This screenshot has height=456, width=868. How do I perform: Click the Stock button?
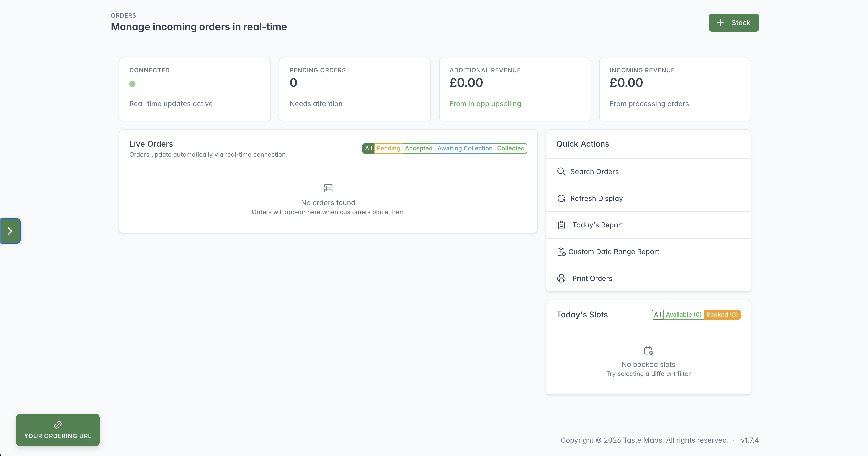coord(734,23)
